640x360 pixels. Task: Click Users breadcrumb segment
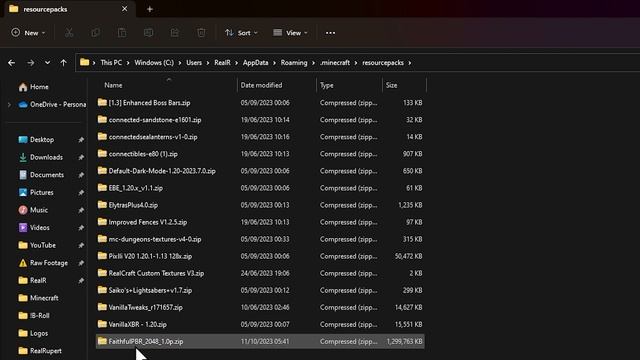[x=194, y=62]
